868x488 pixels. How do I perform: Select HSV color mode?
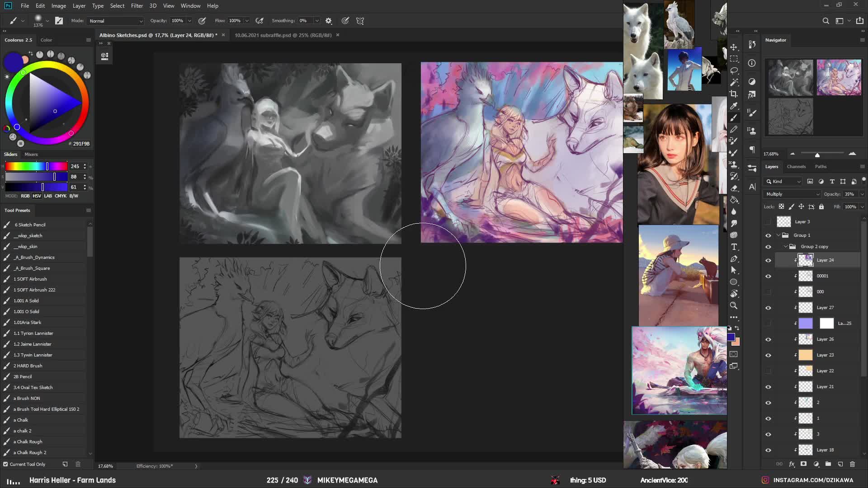[x=37, y=196]
